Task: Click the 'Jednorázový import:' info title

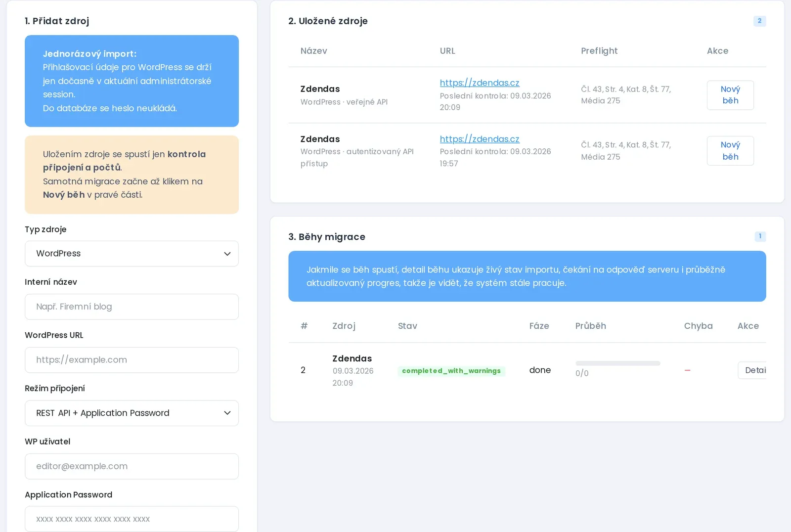Action: pos(89,54)
